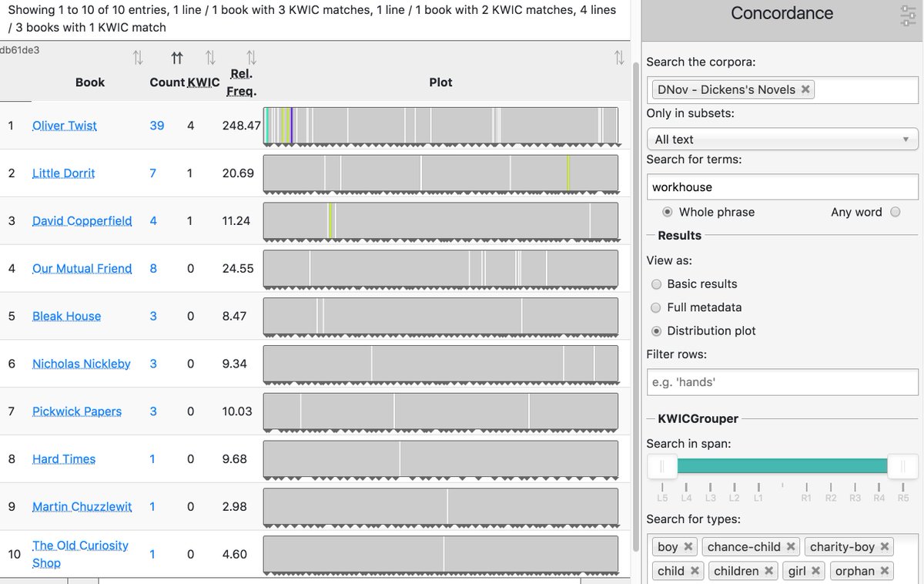Open The Old Curiosity Shop book link
This screenshot has height=584, width=924.
80,554
